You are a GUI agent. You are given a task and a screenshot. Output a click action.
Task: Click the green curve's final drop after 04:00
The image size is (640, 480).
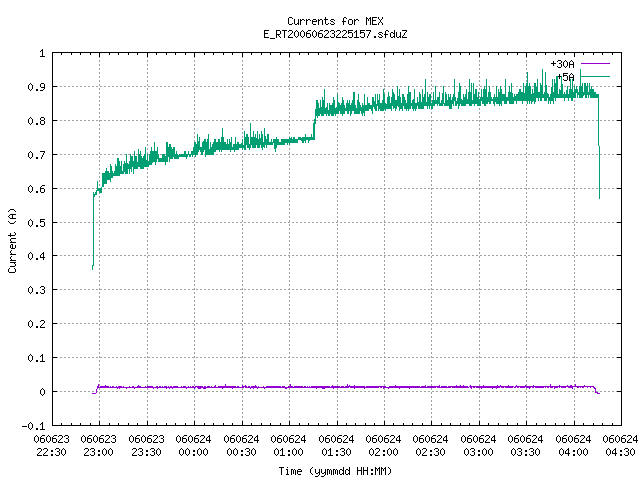[x=599, y=147]
